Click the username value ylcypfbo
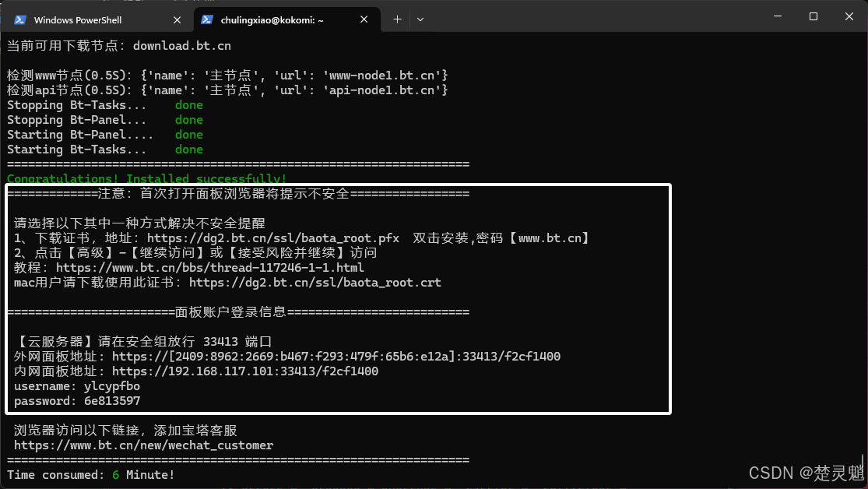The width and height of the screenshot is (868, 489). click(112, 386)
